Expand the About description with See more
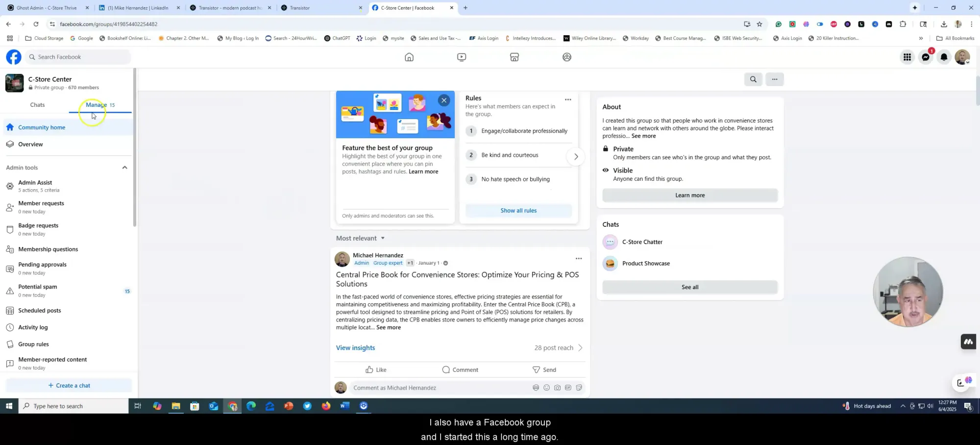 643,136
